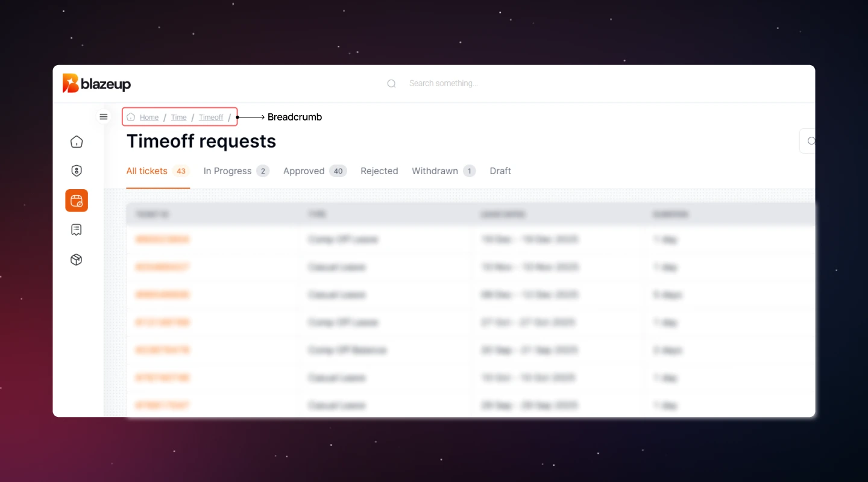Image resolution: width=868 pixels, height=482 pixels.
Task: Switch to the In Progress tab
Action: [x=228, y=171]
